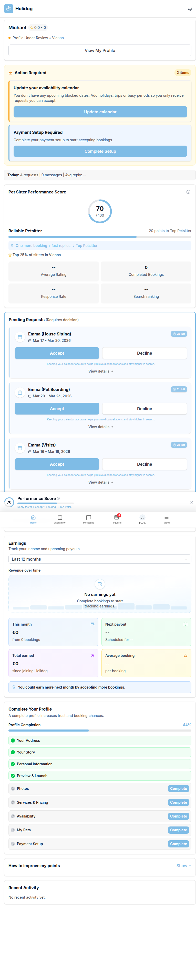The height and width of the screenshot is (980, 196).
Task: Click the calendar icon beside Emma (Visits)
Action: pos(20,448)
